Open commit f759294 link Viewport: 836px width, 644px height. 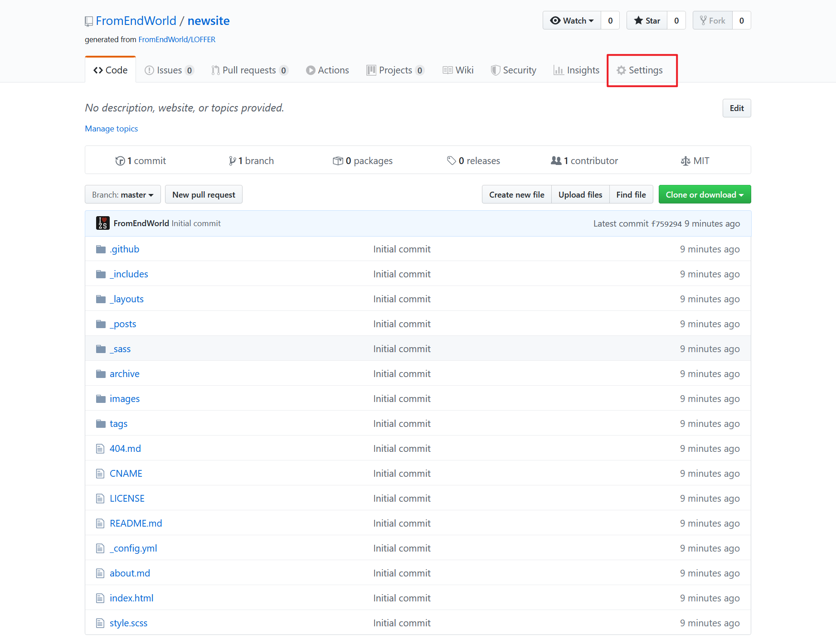pyautogui.click(x=666, y=223)
